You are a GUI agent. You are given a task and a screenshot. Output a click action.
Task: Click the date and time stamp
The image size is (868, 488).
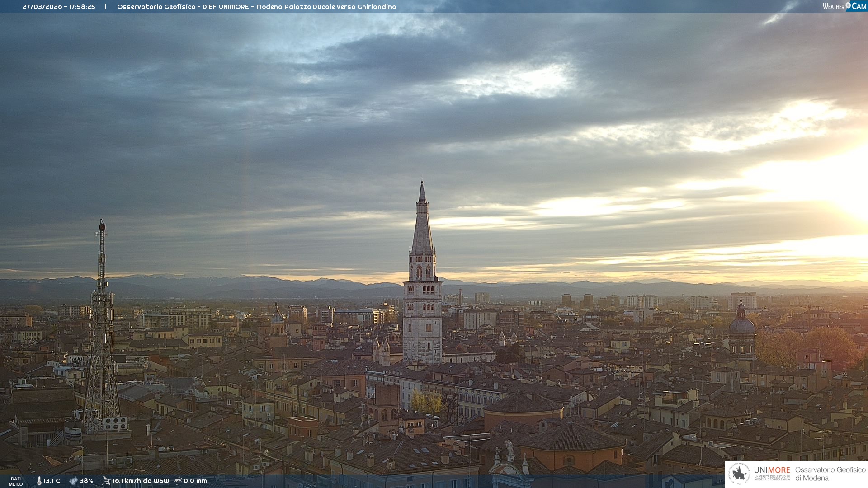coord(59,7)
